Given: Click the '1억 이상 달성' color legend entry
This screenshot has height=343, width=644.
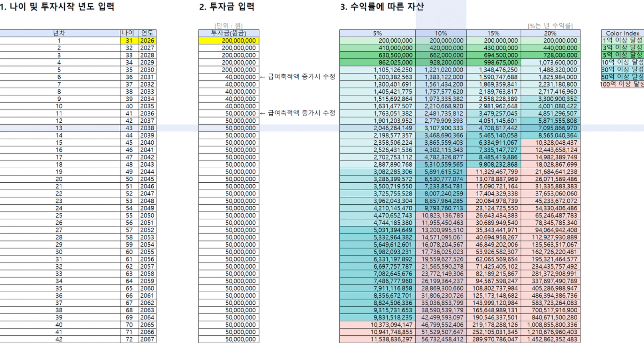Looking at the screenshot, I should tap(622, 40).
